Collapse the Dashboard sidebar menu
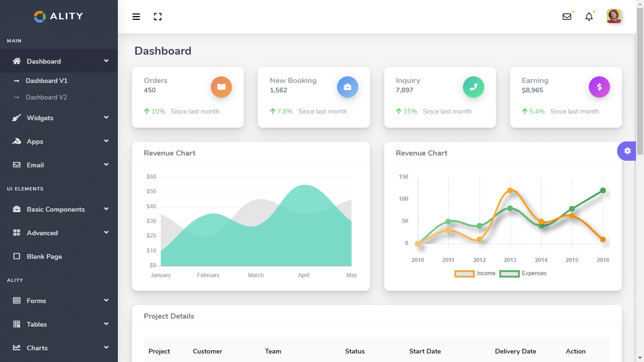Viewport: 644px width, 362px height. click(59, 61)
